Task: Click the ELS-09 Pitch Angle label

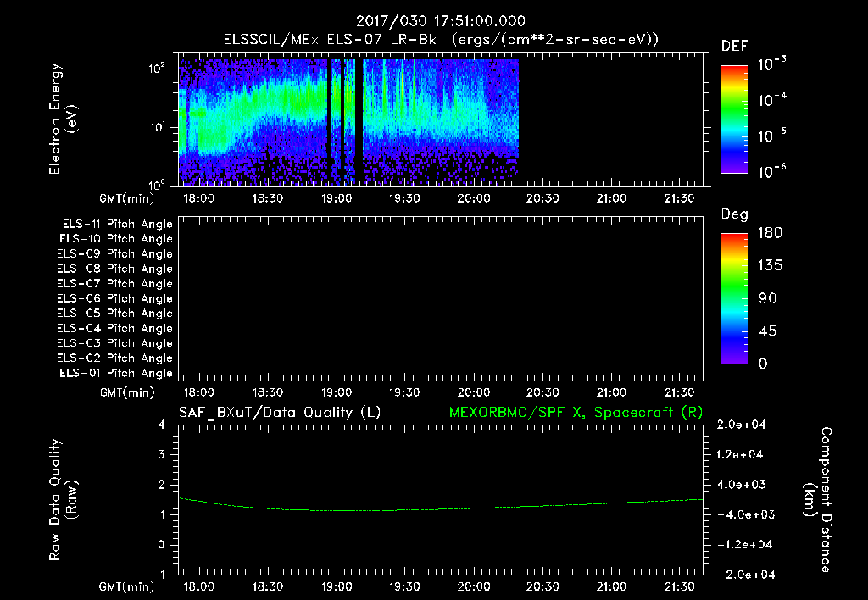Action: point(115,254)
